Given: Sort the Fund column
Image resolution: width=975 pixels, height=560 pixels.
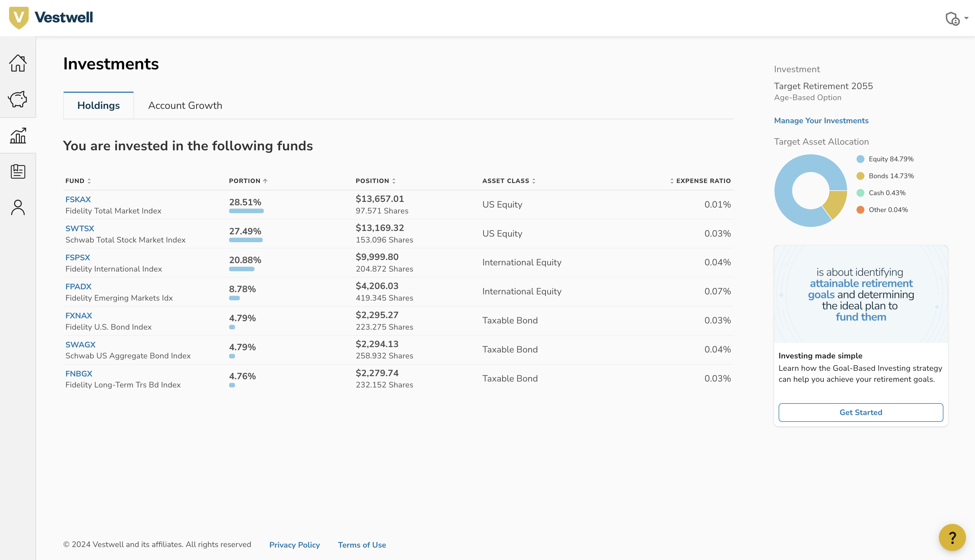Looking at the screenshot, I should click(x=78, y=181).
